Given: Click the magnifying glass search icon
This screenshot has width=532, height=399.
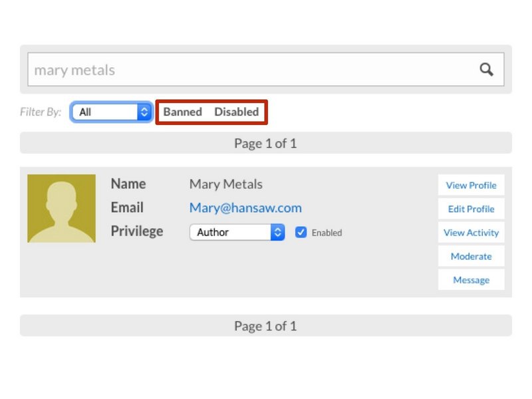Looking at the screenshot, I should coord(487,70).
